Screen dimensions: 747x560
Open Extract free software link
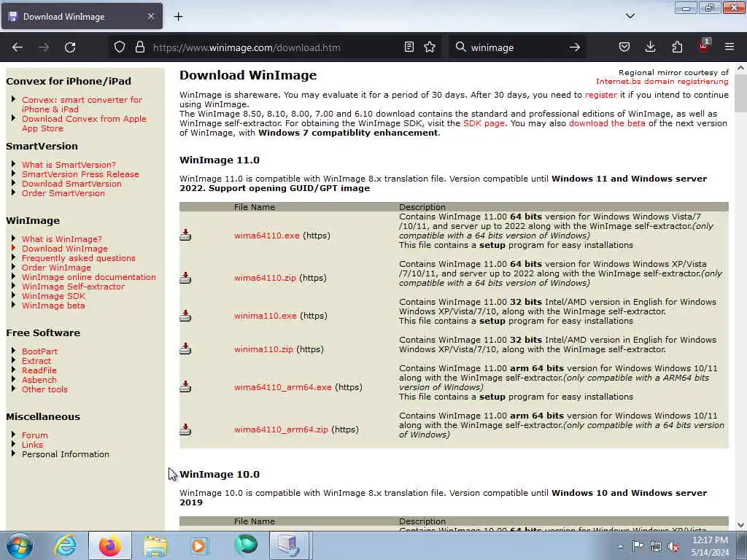point(36,361)
